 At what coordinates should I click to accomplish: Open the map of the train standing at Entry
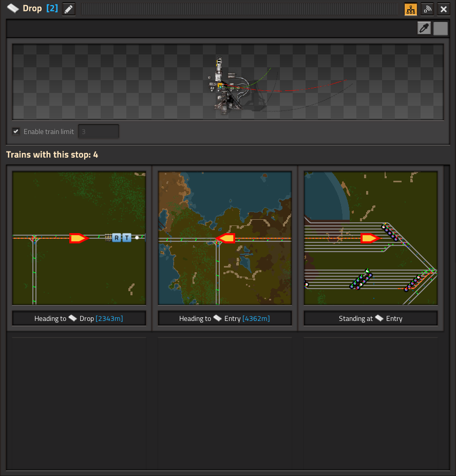(x=370, y=238)
